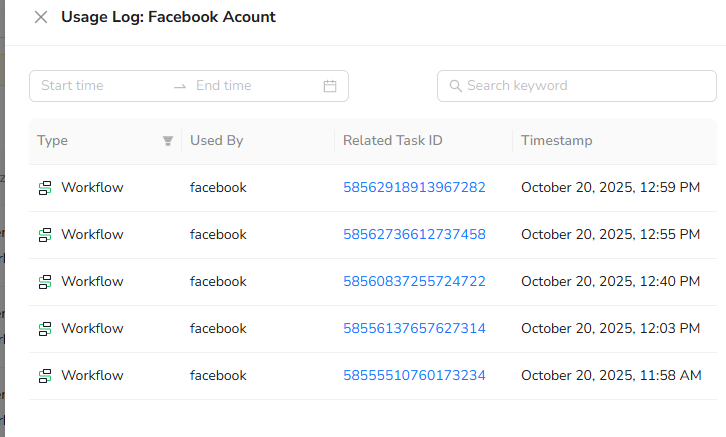
Task: Click Workflow icon in 12:40 PM row
Action: [45, 282]
